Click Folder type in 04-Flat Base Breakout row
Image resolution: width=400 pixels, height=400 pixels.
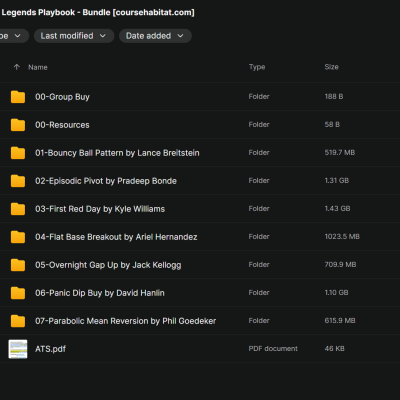pos(259,236)
